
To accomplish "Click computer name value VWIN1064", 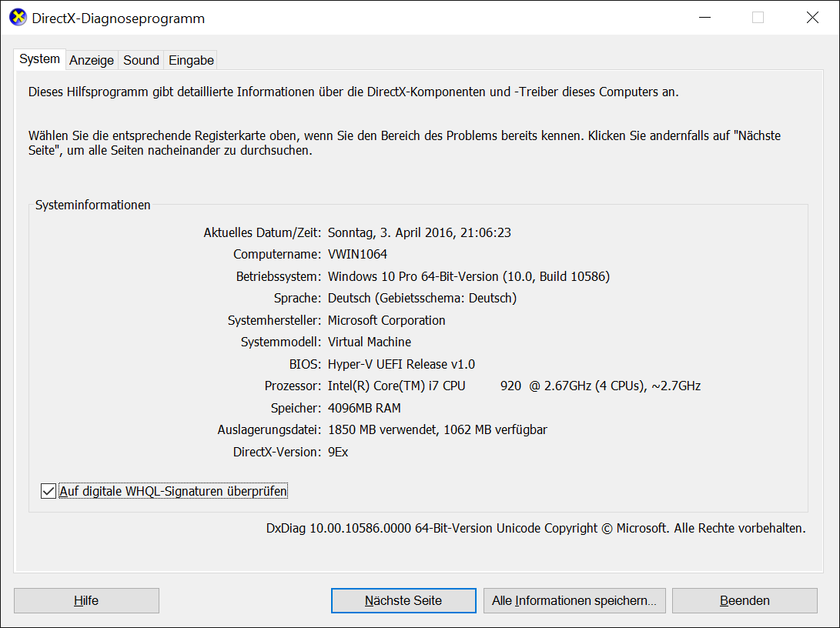I will [357, 254].
